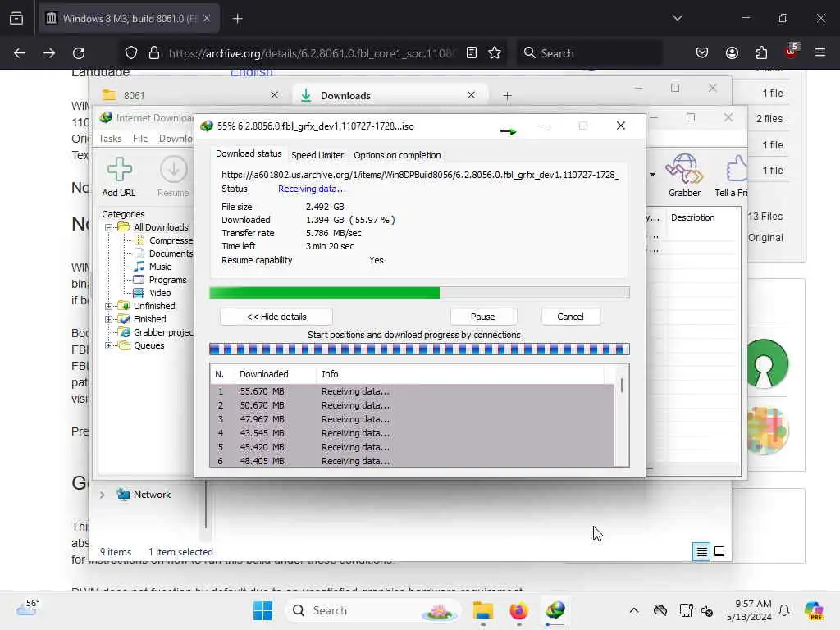Close the Downloads File Explorer tab

tap(471, 95)
